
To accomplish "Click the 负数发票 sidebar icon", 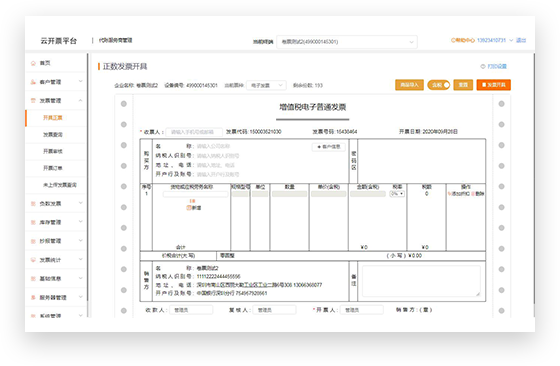I will (33, 204).
